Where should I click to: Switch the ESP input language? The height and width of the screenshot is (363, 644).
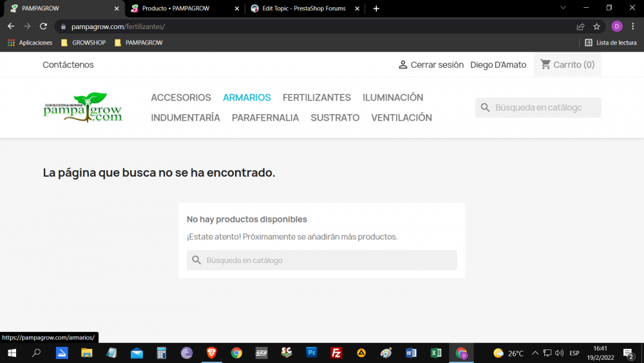574,353
